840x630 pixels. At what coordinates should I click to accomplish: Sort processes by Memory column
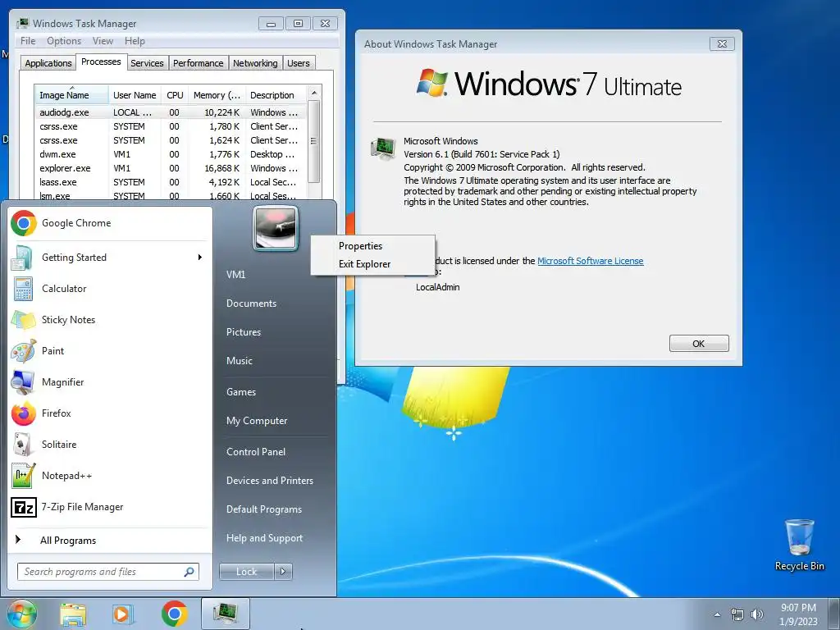click(x=217, y=95)
